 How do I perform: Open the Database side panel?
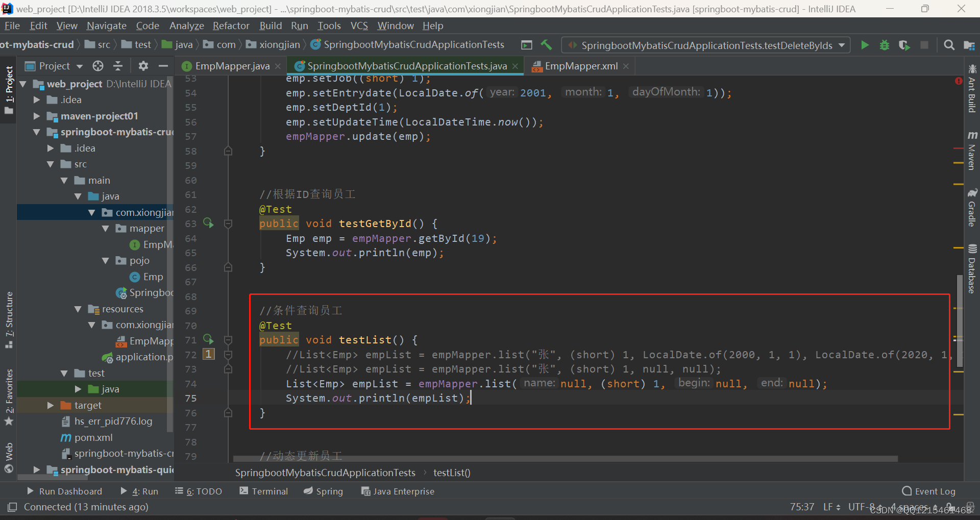pos(972,269)
